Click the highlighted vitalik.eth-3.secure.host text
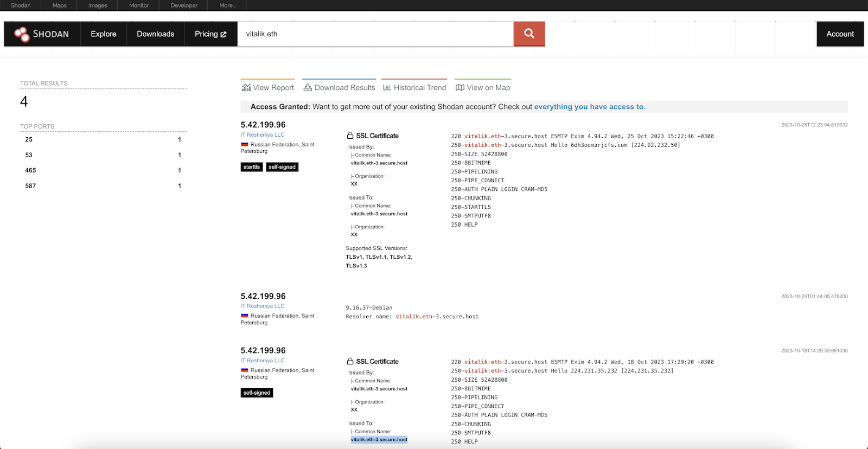This screenshot has width=868, height=449. point(379,440)
